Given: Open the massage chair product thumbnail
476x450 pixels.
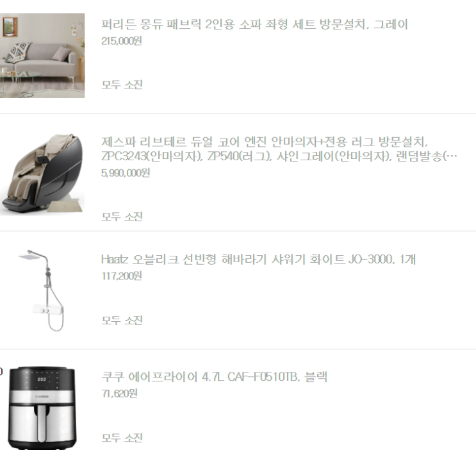Looking at the screenshot, I should pyautogui.click(x=42, y=174).
